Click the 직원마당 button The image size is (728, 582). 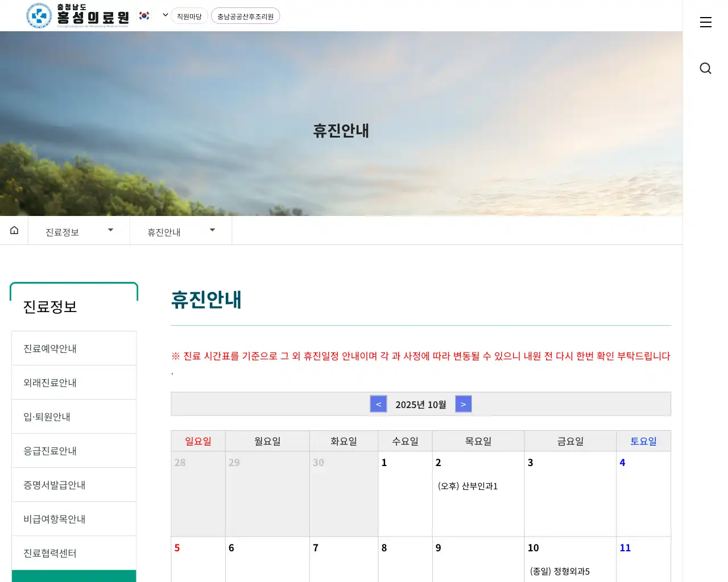[189, 16]
